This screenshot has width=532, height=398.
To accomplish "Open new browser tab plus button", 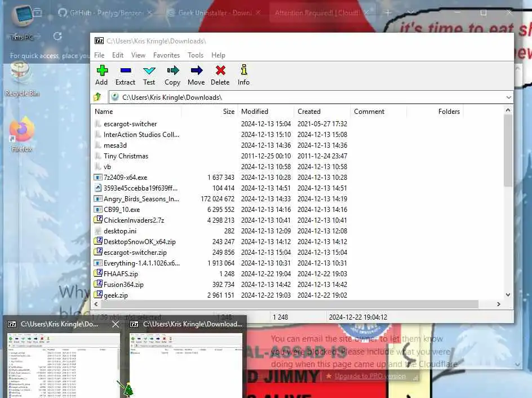I will tap(388, 12).
